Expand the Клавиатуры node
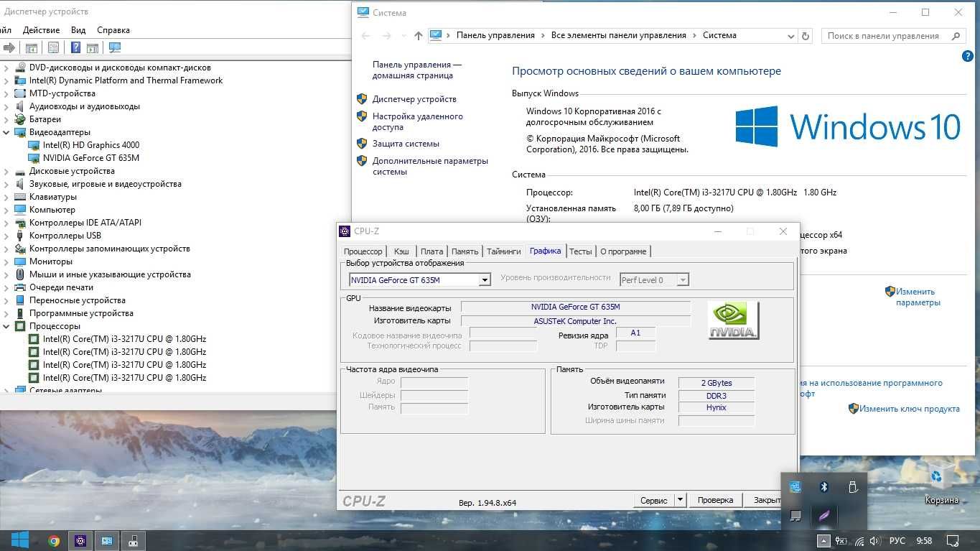 [x=6, y=197]
